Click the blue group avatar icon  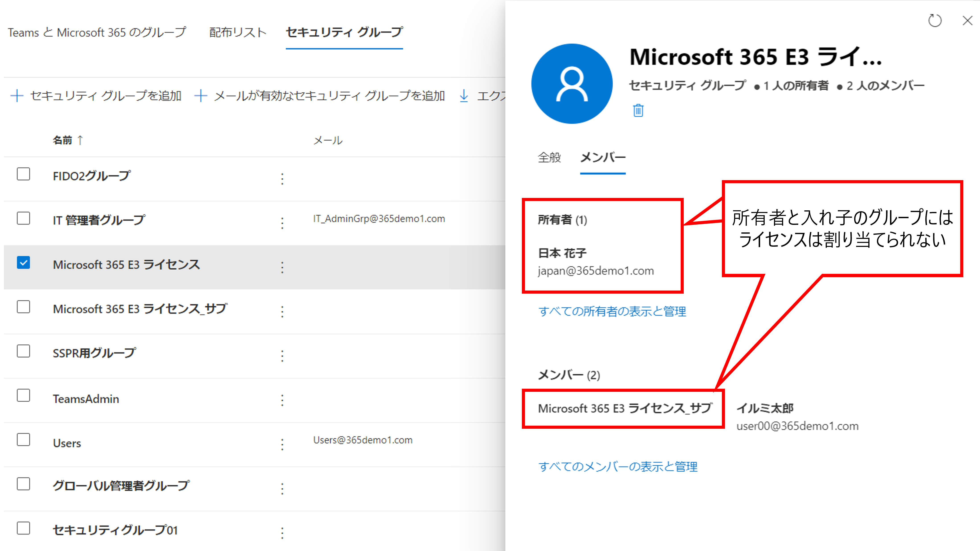coord(572,84)
